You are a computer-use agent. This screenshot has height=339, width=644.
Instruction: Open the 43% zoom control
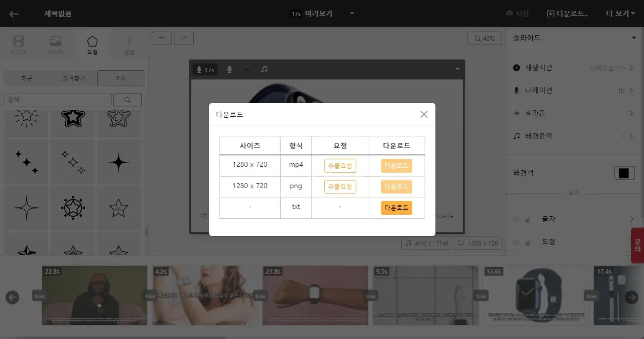(x=485, y=38)
